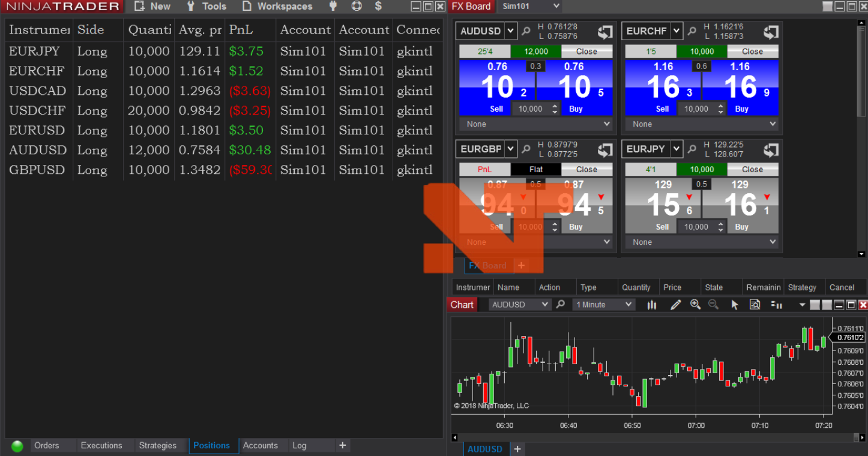Click the zoom out magnifier on the chart toolbar
The height and width of the screenshot is (456, 868).
(x=714, y=304)
